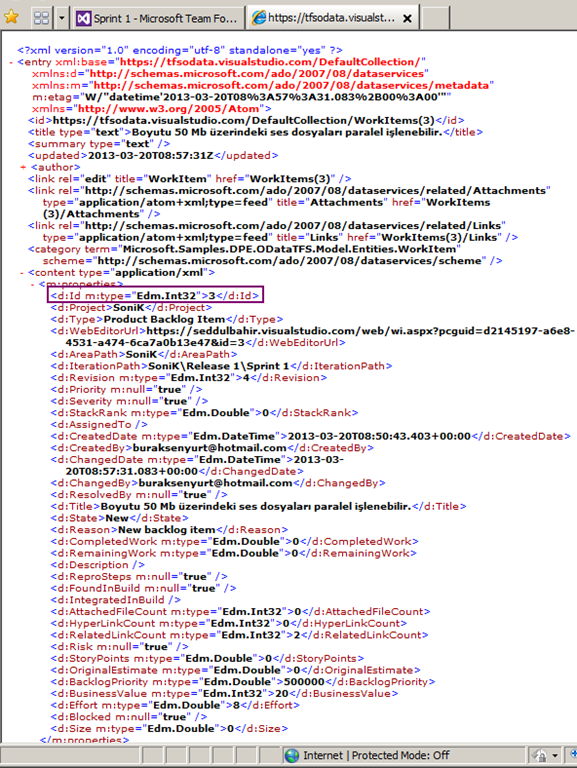
Task: Click the d:State value New
Action: point(117,518)
